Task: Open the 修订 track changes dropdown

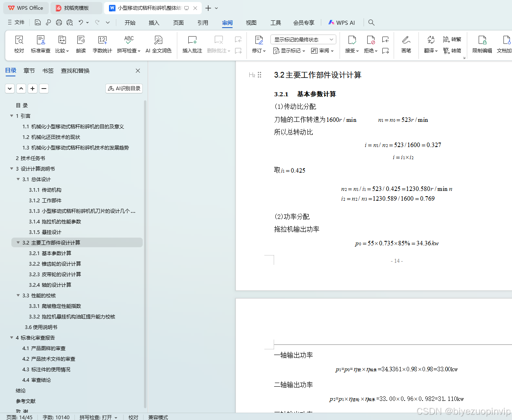Action: [259, 51]
